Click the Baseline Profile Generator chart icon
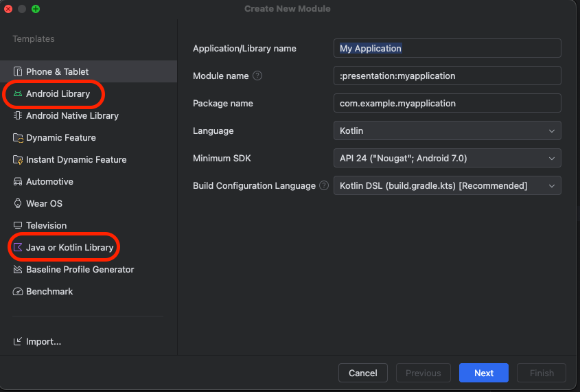This screenshot has width=580, height=392. click(18, 269)
